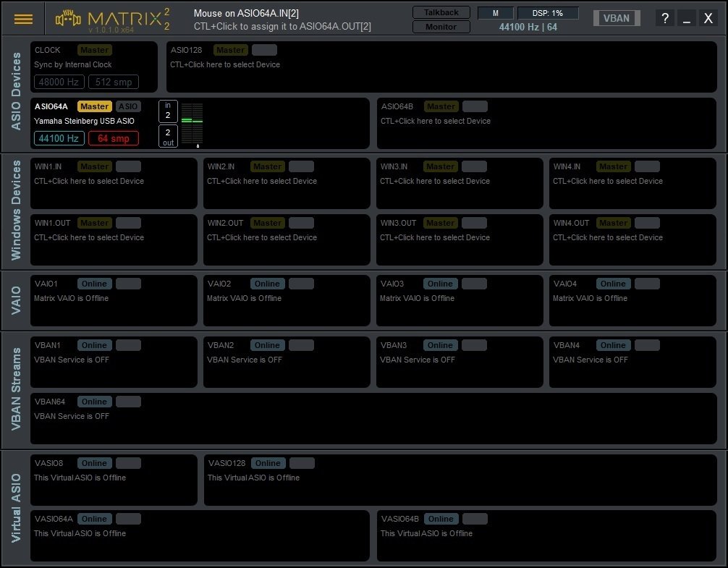Click the Virtual ASIO section label

pyautogui.click(x=16, y=508)
